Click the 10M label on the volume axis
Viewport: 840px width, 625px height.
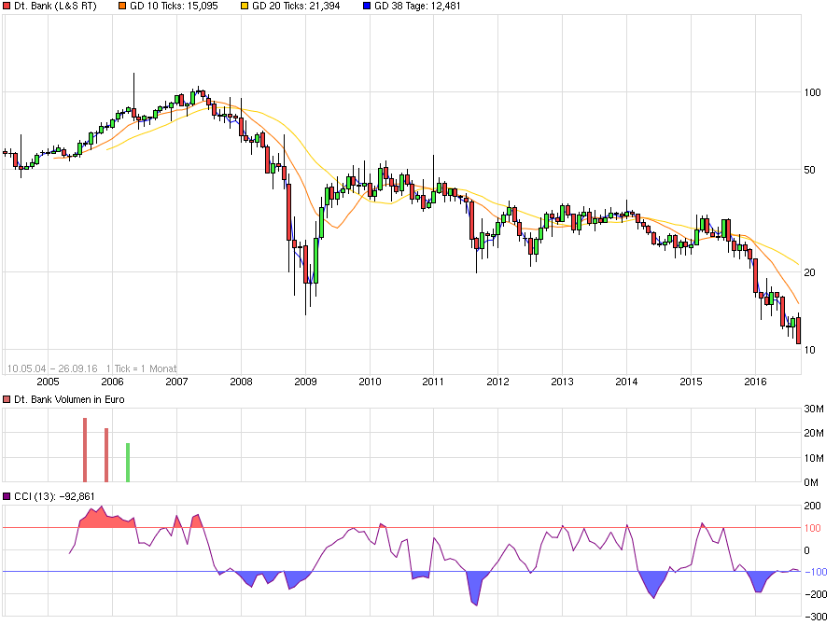814,458
